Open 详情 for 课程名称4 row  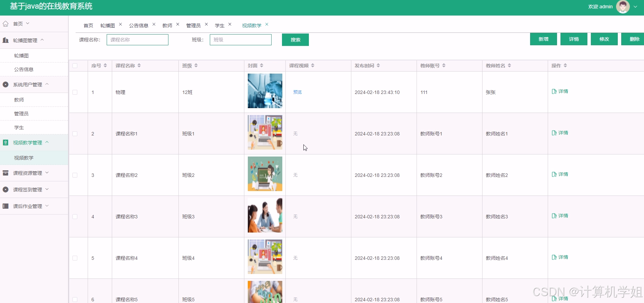point(560,257)
